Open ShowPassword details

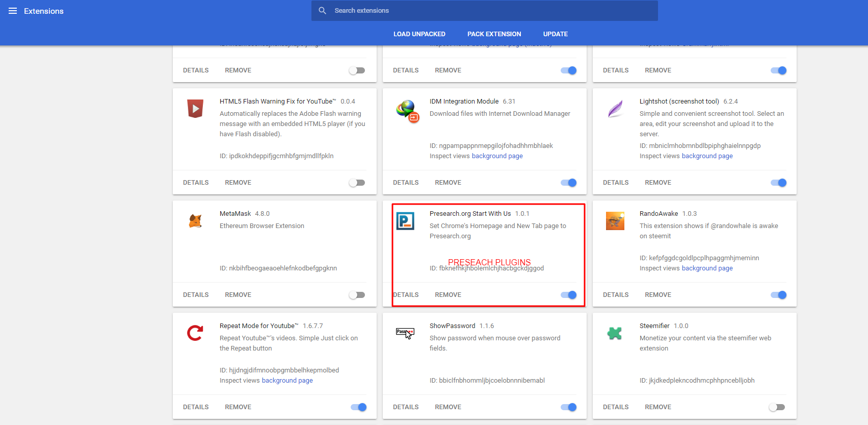click(406, 407)
